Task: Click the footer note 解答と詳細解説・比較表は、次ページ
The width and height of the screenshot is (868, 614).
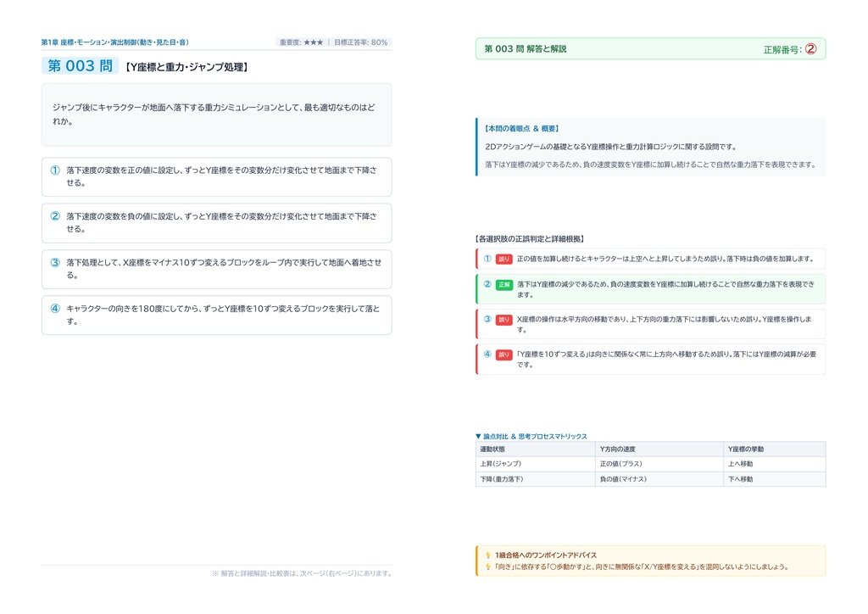Action: click(302, 573)
